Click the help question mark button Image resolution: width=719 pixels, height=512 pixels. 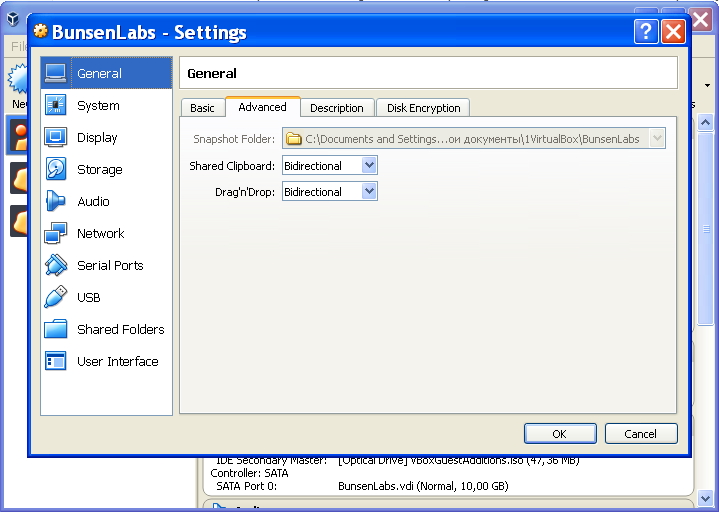[646, 32]
